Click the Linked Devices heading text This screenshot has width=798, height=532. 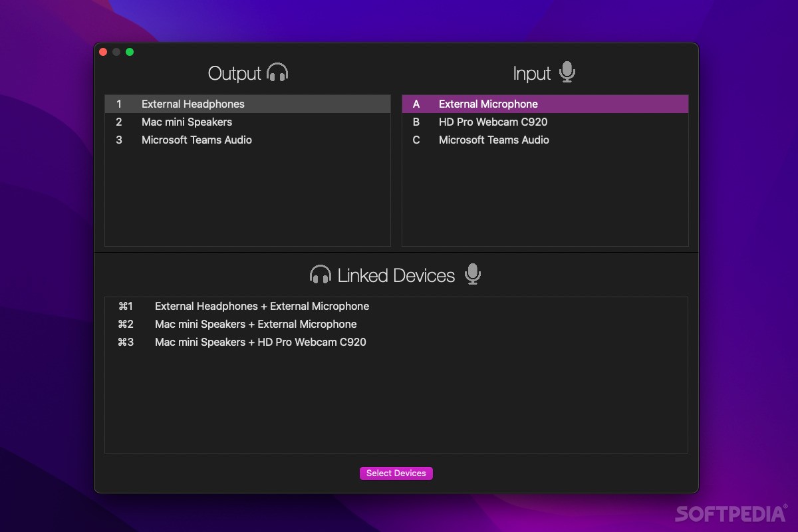click(396, 275)
